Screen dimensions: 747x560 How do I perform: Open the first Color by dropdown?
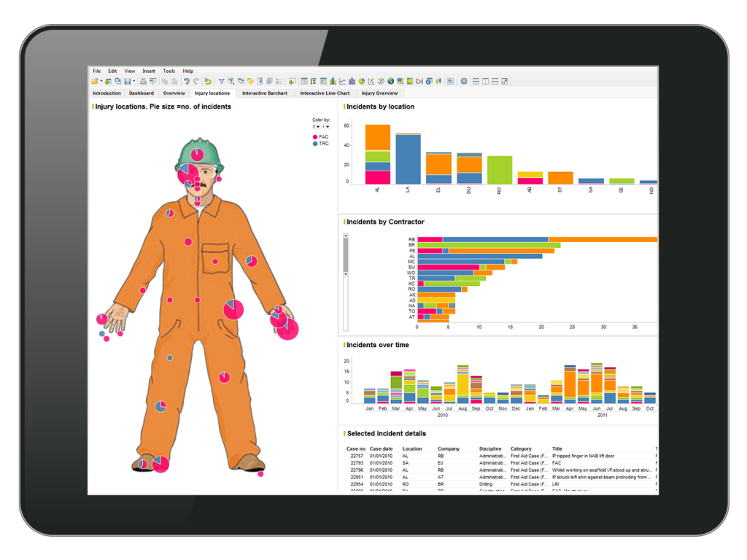pos(317,127)
